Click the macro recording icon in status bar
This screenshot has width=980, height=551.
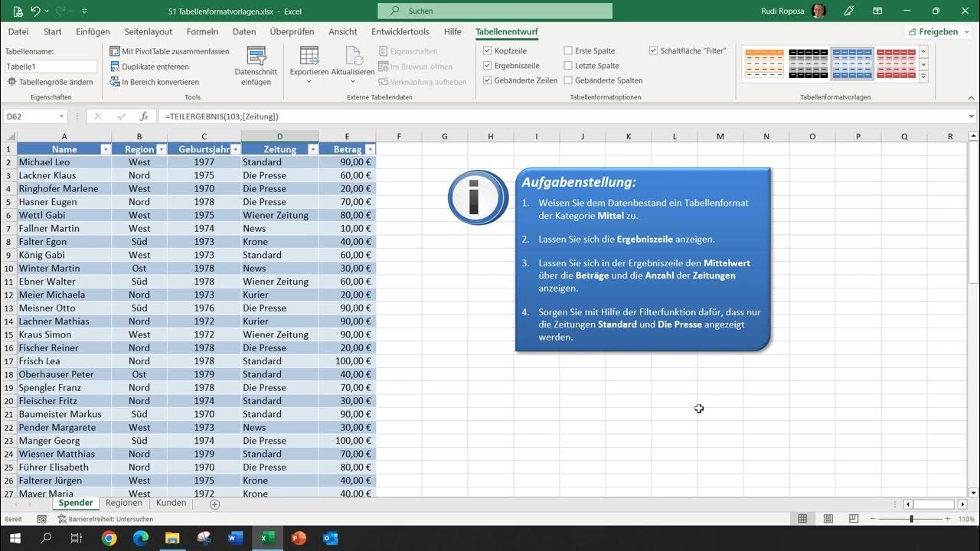(41, 519)
